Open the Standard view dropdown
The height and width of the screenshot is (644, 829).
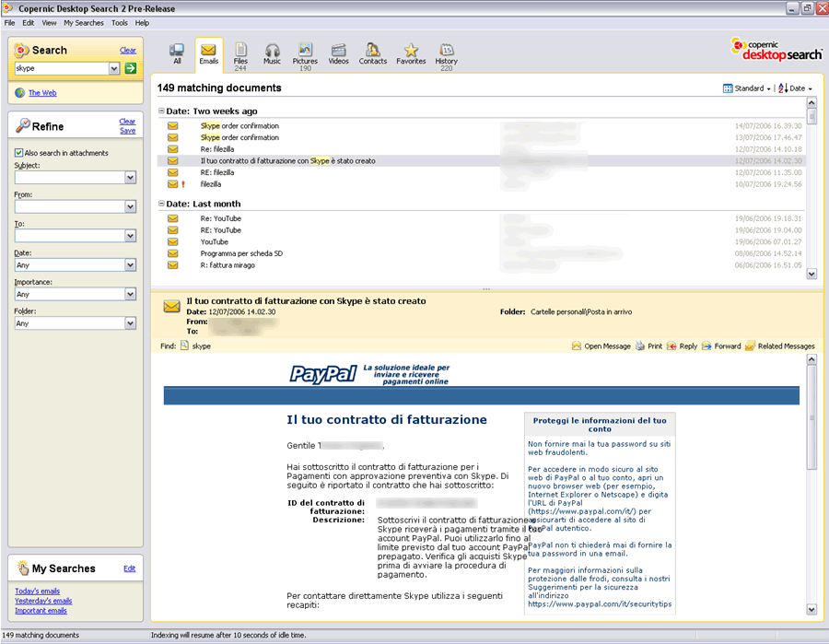pos(746,88)
